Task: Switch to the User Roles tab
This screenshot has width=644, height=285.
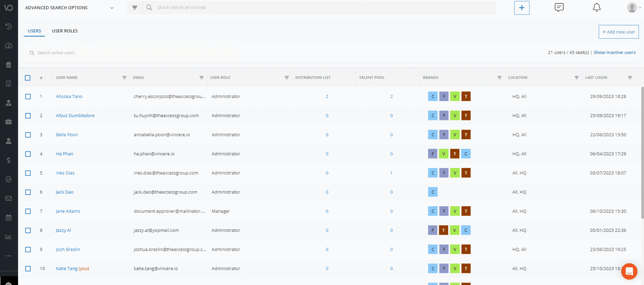Action: pos(65,31)
